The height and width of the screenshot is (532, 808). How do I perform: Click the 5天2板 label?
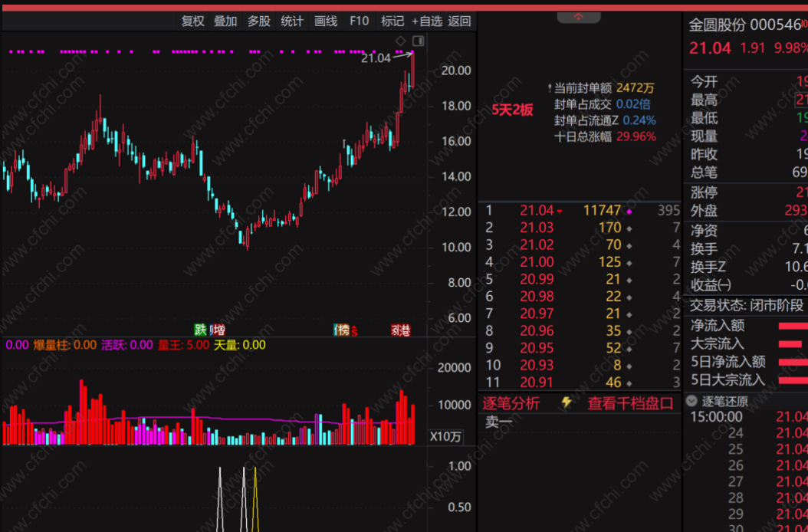(x=512, y=110)
